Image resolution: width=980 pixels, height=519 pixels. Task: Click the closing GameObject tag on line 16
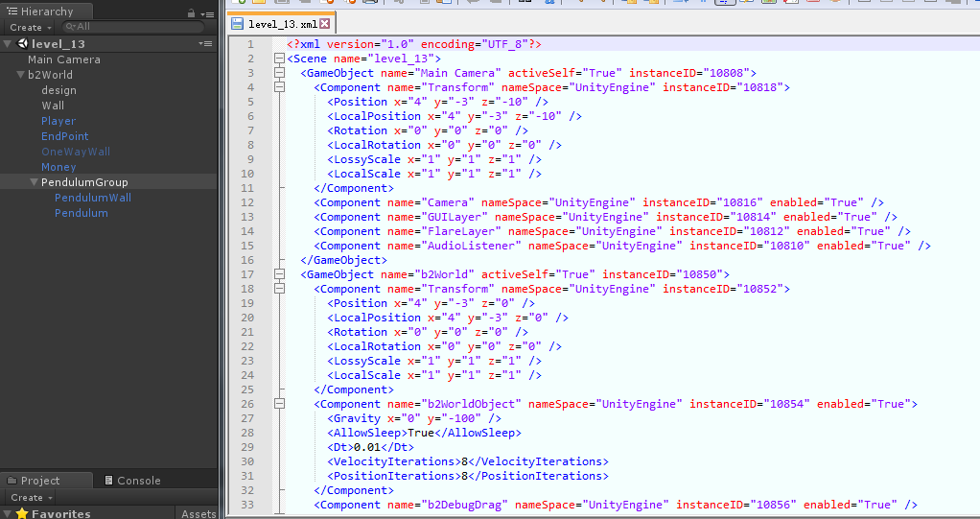point(343,259)
